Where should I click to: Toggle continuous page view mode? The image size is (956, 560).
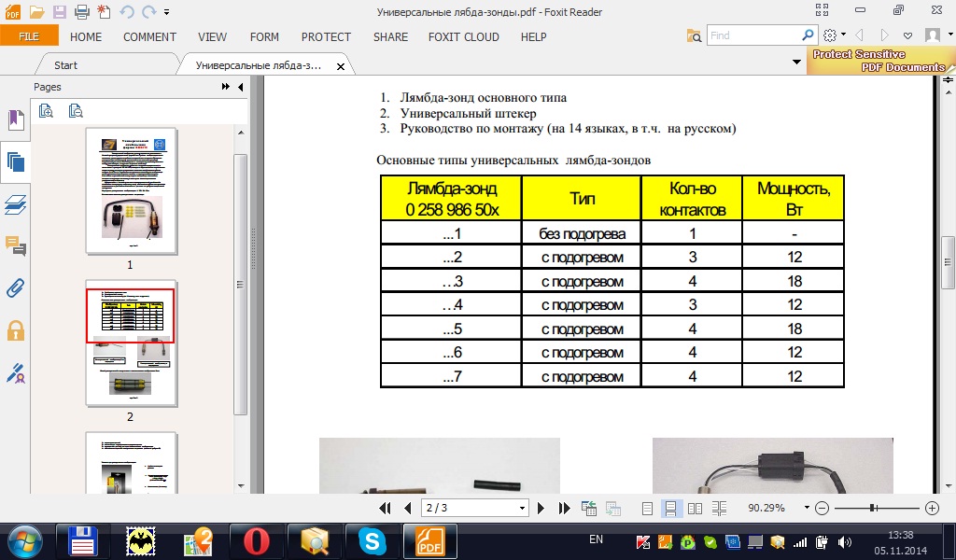click(x=670, y=509)
